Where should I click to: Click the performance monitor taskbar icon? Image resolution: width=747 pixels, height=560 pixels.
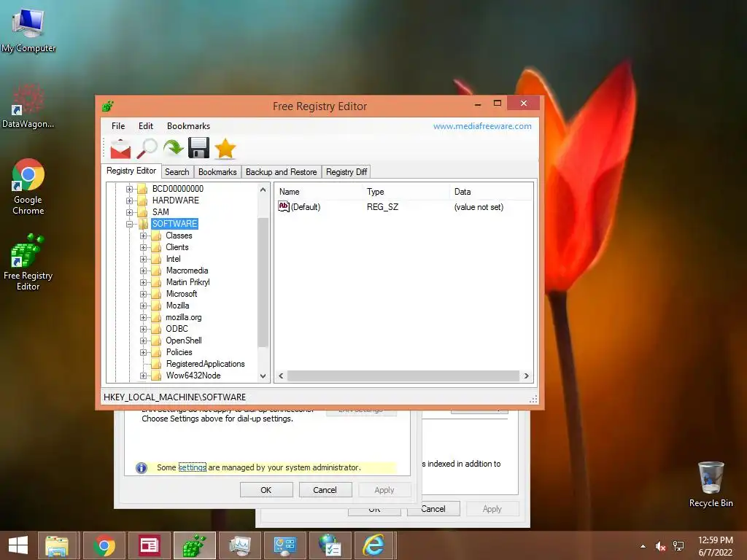[239, 545]
